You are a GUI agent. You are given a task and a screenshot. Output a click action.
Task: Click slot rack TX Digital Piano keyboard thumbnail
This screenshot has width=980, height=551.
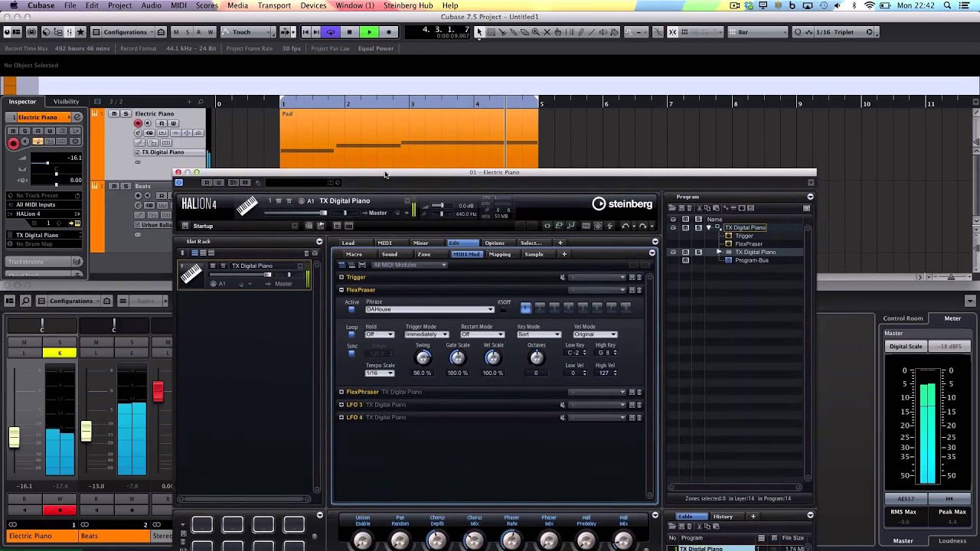pyautogui.click(x=191, y=274)
